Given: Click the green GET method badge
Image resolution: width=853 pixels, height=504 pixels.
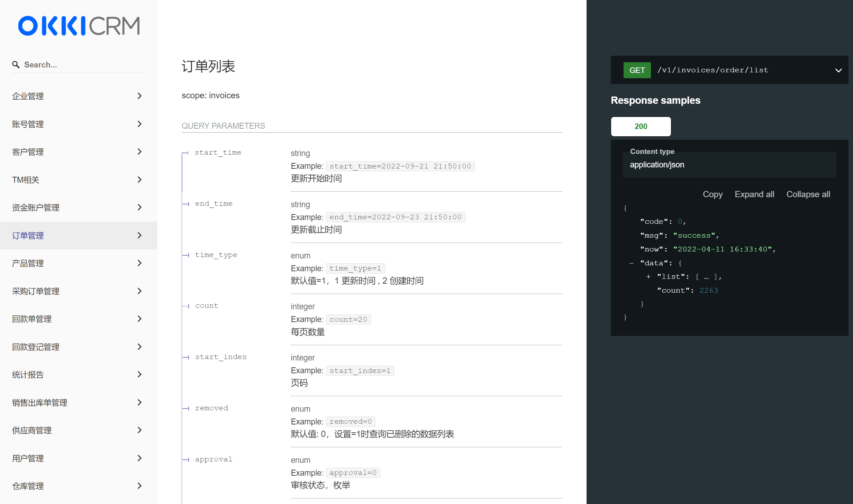Looking at the screenshot, I should (x=637, y=70).
